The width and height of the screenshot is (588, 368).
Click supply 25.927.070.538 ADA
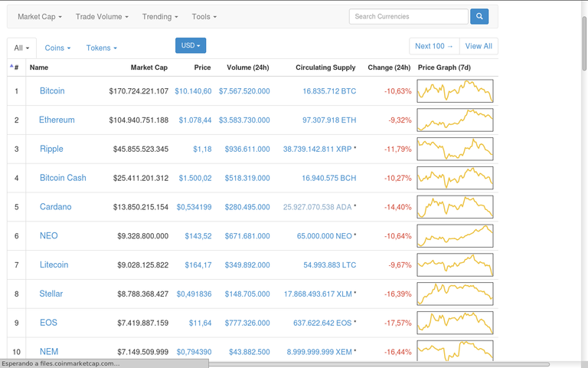tap(317, 207)
